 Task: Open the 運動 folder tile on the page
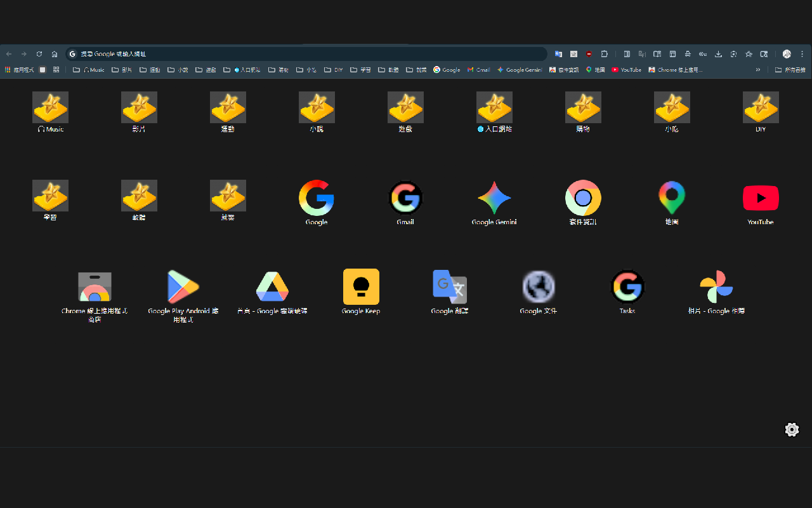pos(228,112)
